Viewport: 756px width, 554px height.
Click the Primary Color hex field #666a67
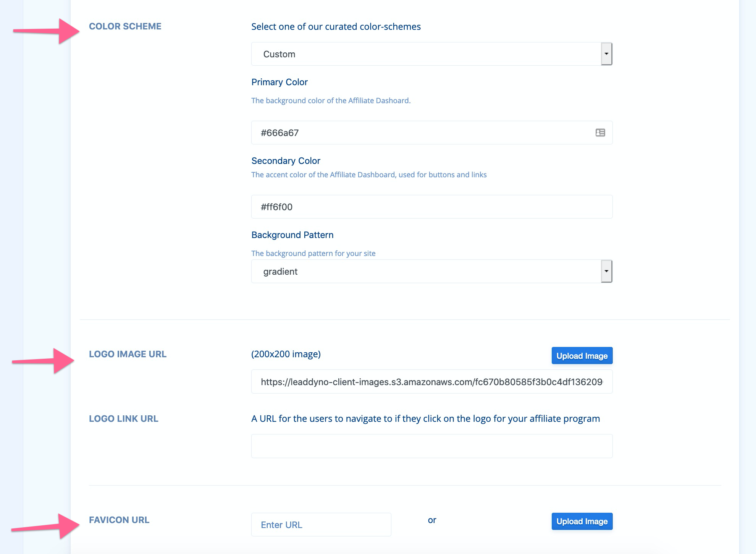432,133
